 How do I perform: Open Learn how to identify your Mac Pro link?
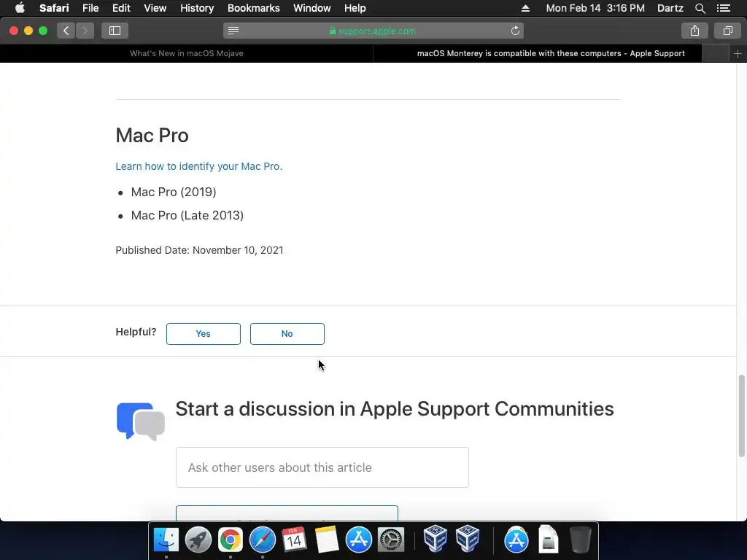point(198,166)
